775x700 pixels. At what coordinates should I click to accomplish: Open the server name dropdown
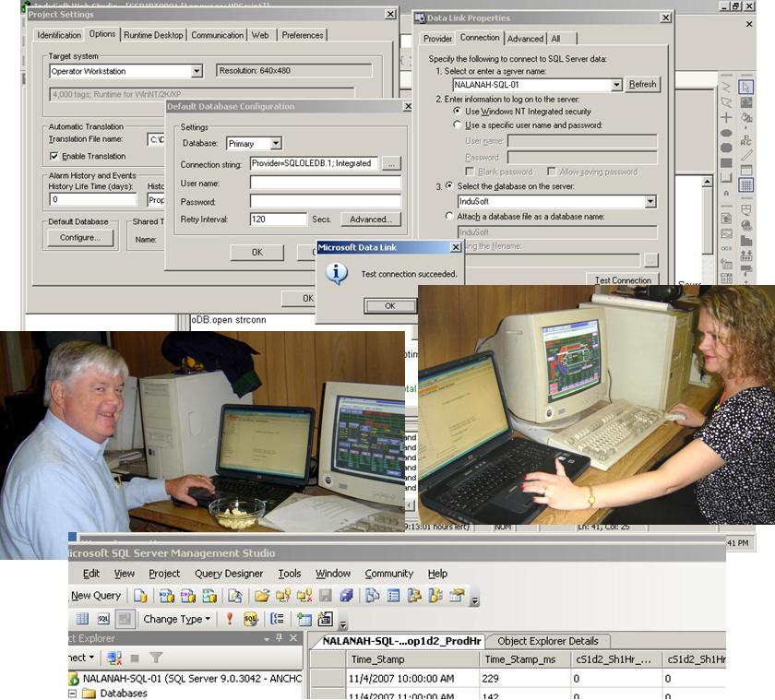(616, 85)
